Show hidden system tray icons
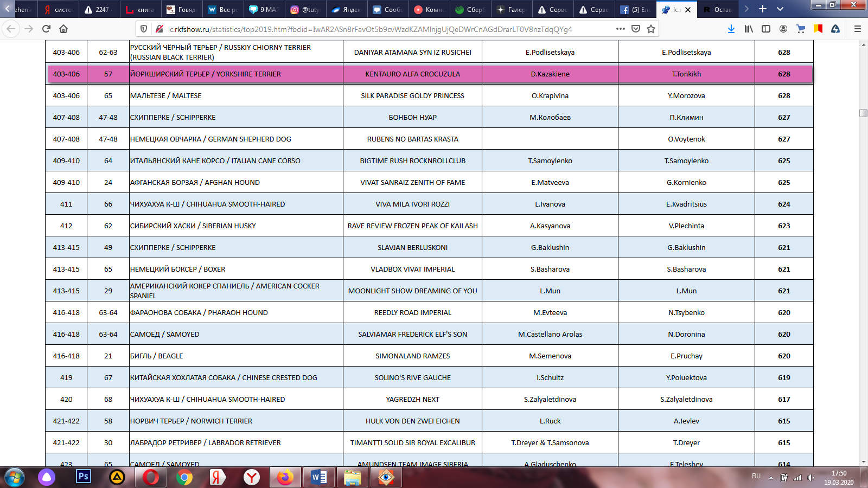The image size is (868, 488). (x=771, y=478)
